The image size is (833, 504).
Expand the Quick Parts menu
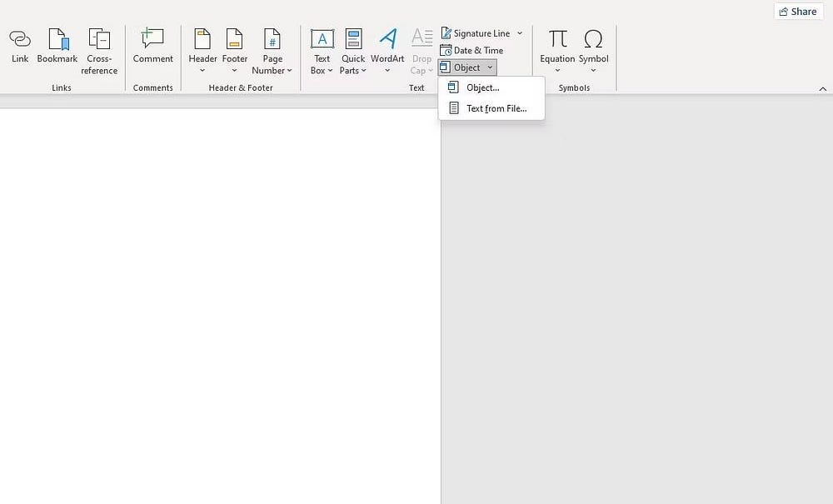[352, 50]
